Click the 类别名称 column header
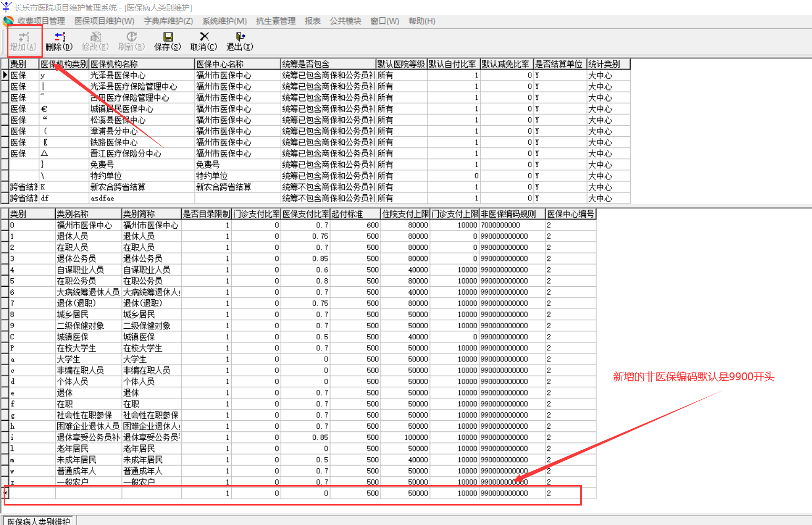 point(88,214)
